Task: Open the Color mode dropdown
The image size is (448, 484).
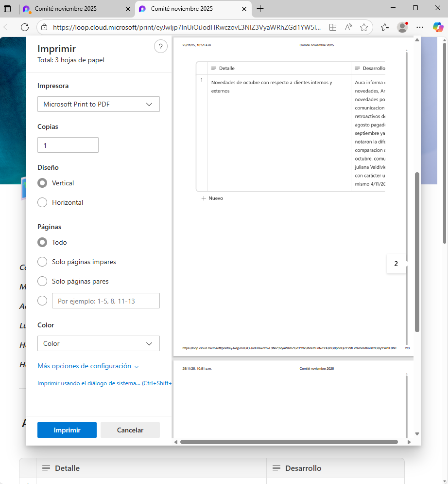Action: pyautogui.click(x=98, y=343)
